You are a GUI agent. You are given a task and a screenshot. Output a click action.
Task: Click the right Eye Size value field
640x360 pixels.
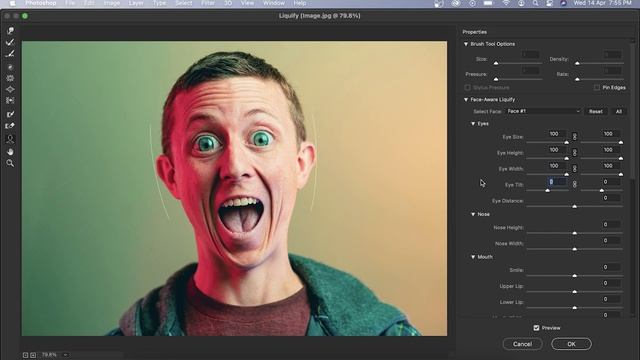click(x=611, y=133)
